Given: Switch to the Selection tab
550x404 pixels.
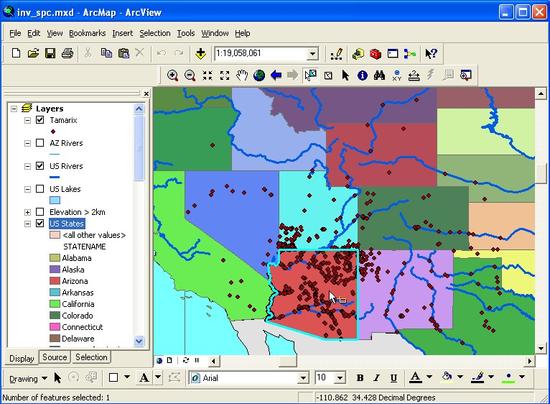Looking at the screenshot, I should point(91,357).
